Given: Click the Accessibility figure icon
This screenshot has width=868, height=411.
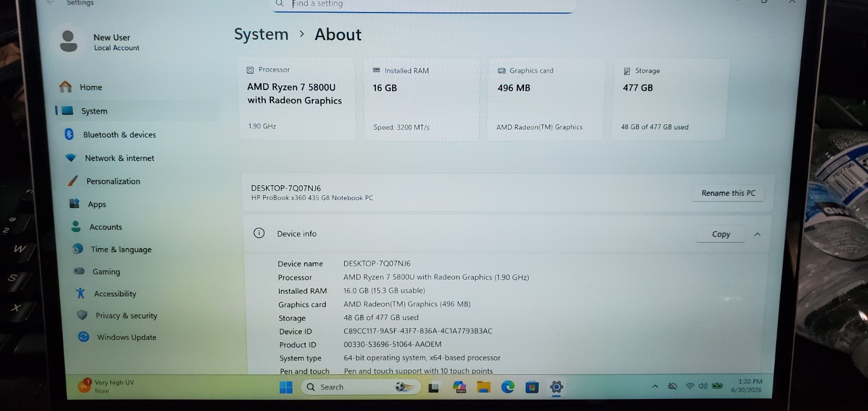Looking at the screenshot, I should pyautogui.click(x=81, y=293).
